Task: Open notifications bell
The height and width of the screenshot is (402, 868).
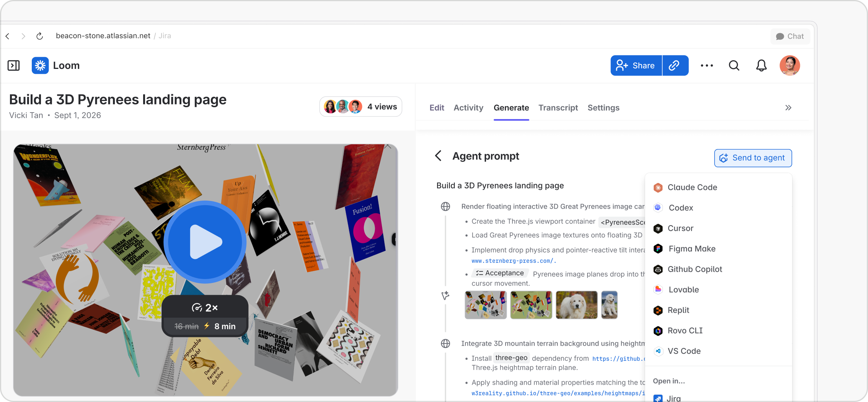Action: 761,65
